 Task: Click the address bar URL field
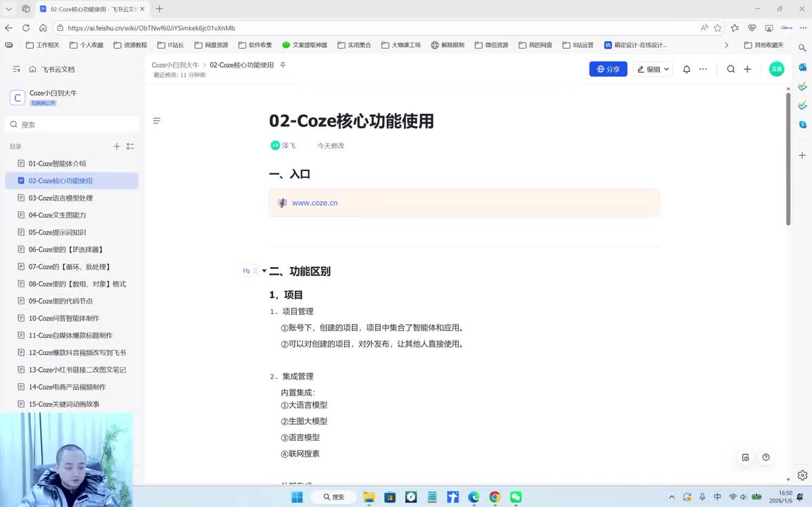[378, 28]
